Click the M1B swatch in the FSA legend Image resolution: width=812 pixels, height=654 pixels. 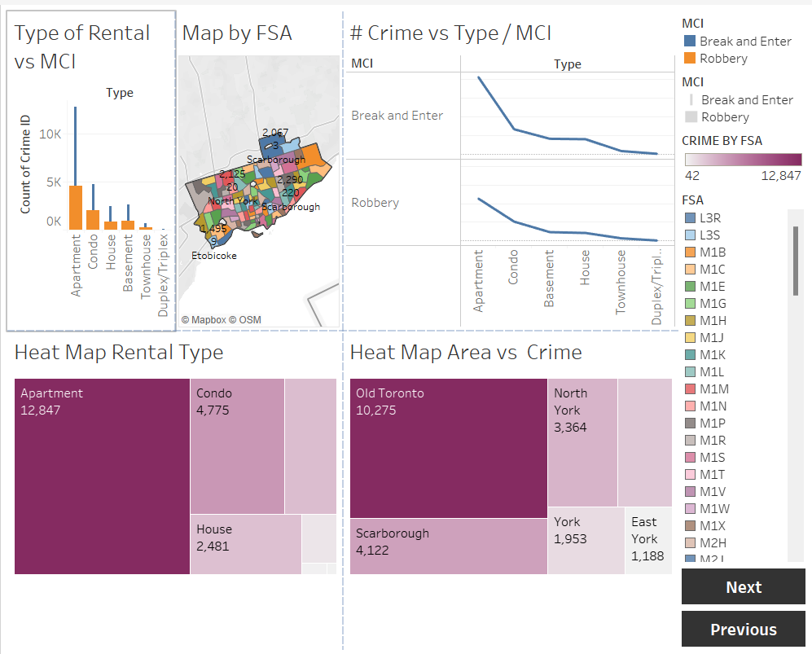[x=690, y=252]
